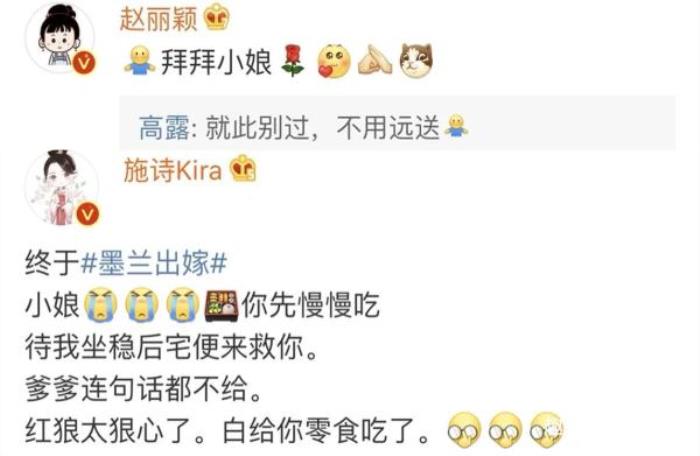Click the cat face emoji in 赵丽颖's post
700x456 pixels.
pos(416,60)
